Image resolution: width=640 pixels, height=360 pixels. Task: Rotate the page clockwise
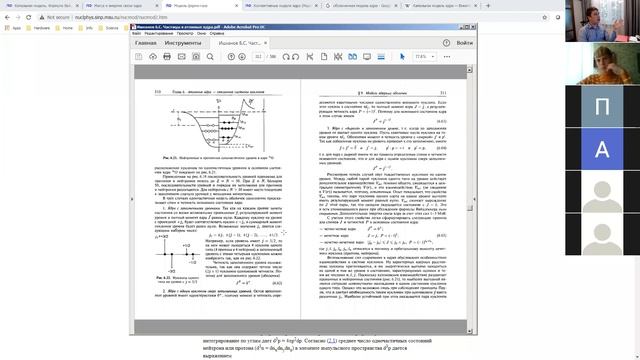click(286, 57)
